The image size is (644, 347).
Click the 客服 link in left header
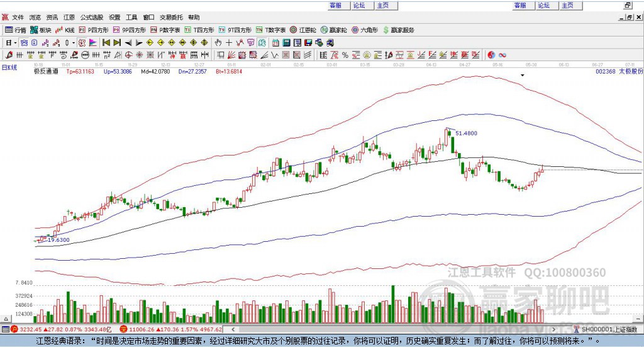(336, 5)
